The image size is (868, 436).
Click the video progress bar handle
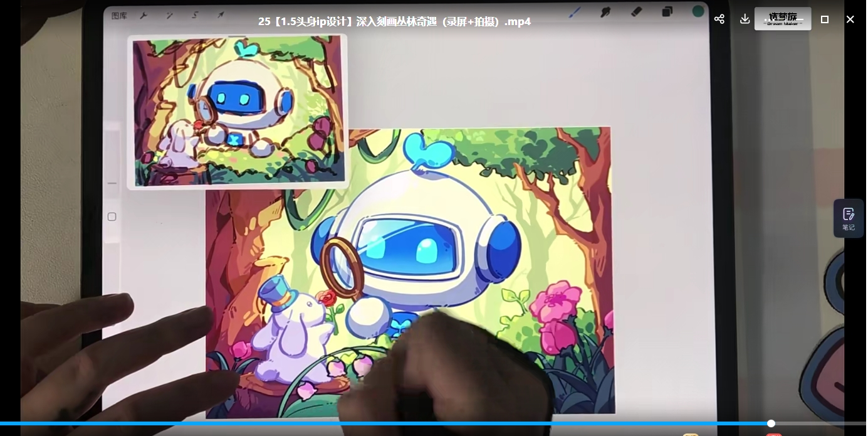tap(771, 423)
